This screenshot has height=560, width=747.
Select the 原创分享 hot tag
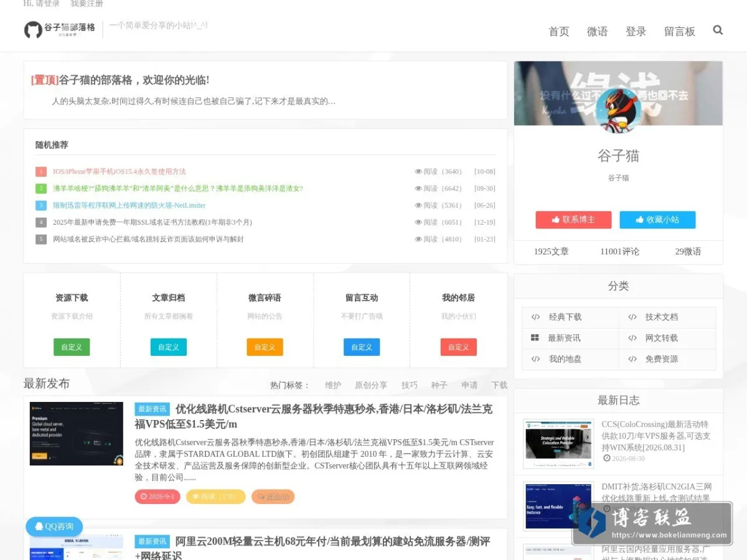(x=371, y=385)
